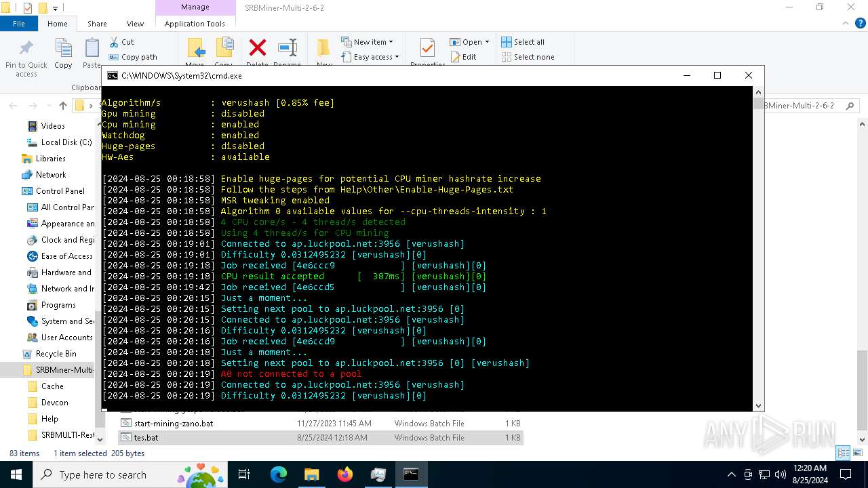Viewport: 868px width, 488px height.
Task: Click the search magnifier in Explorer
Action: [x=850, y=106]
